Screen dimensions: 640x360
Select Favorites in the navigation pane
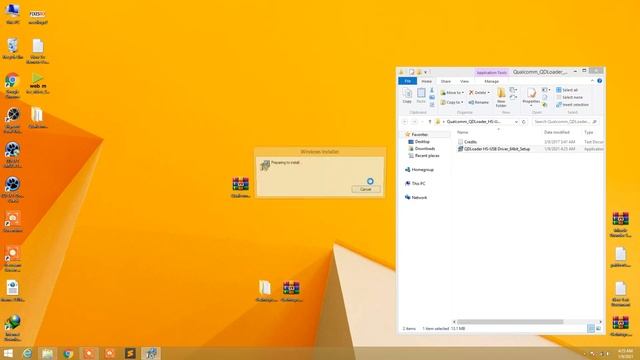click(419, 134)
